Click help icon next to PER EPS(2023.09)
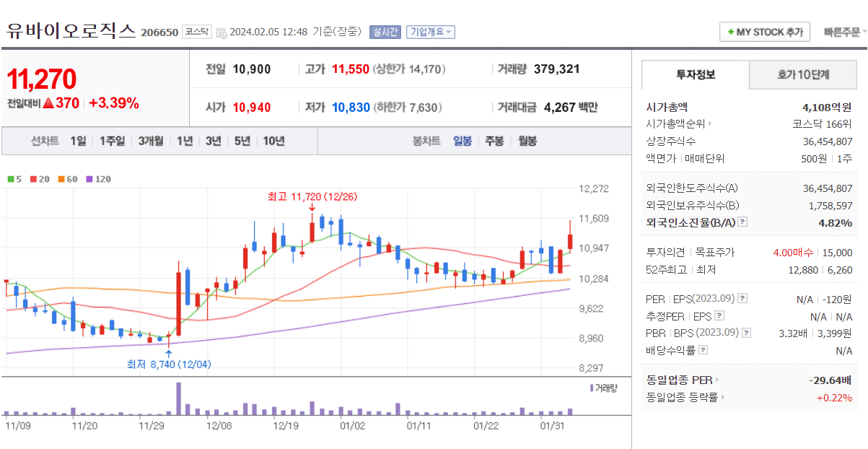Screen dimensions: 868x449 tap(742, 299)
